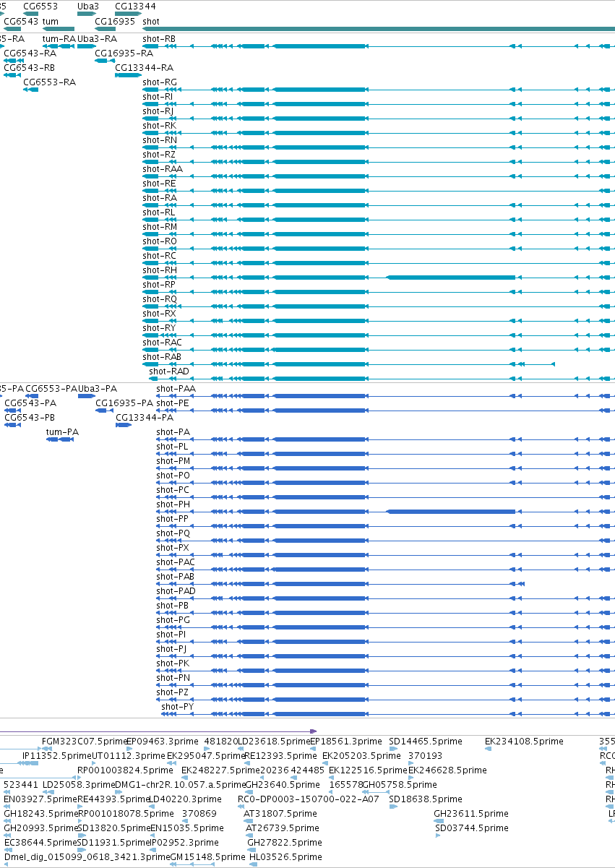
Task: Click the shot-PAA protein label
Action: point(176,388)
